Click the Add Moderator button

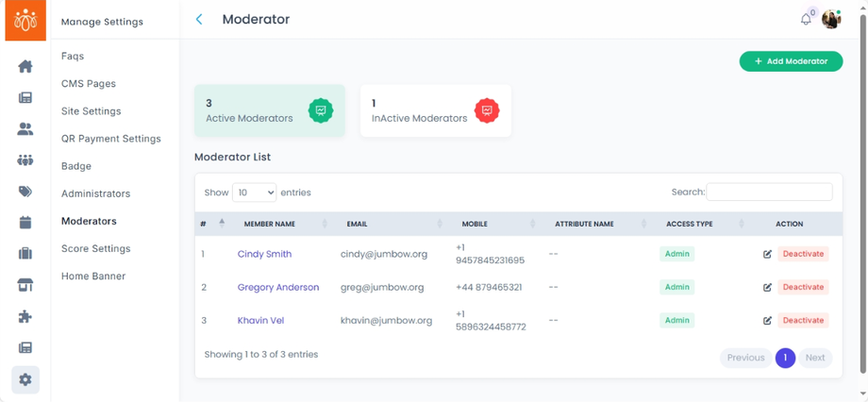(791, 61)
